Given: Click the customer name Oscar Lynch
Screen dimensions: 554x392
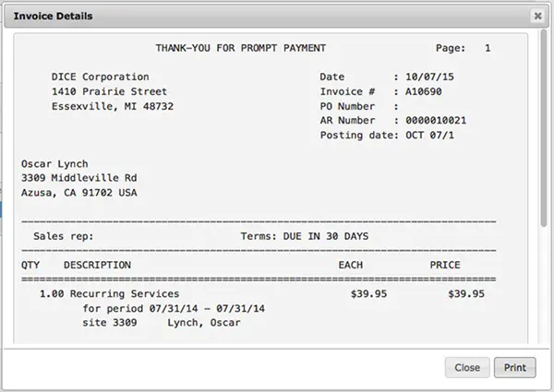Looking at the screenshot, I should tap(54, 163).
